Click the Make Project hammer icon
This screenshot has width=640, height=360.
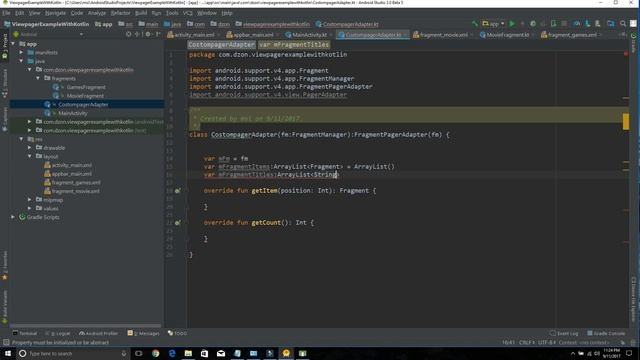pyautogui.click(x=475, y=24)
